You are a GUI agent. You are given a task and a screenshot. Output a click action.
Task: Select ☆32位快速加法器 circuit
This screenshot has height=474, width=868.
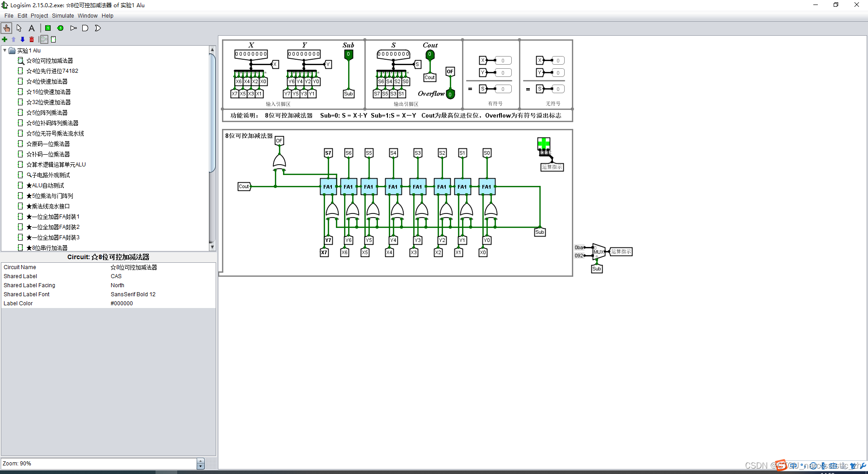coord(48,102)
